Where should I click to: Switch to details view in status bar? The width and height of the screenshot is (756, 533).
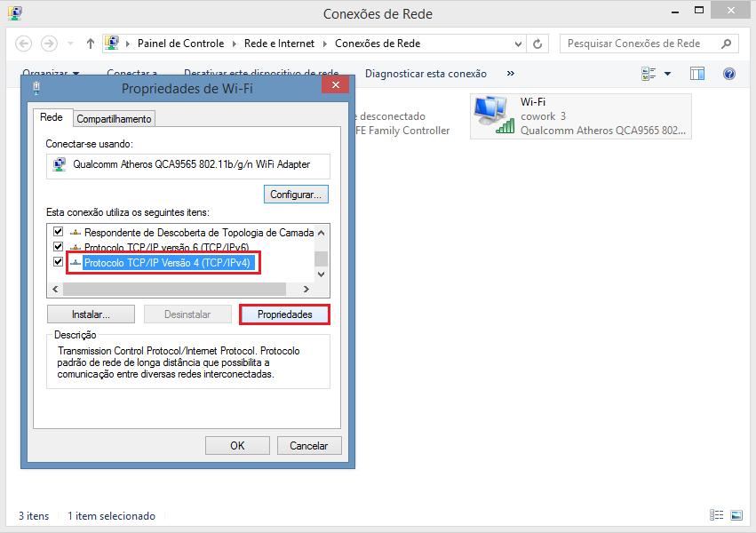(x=717, y=515)
